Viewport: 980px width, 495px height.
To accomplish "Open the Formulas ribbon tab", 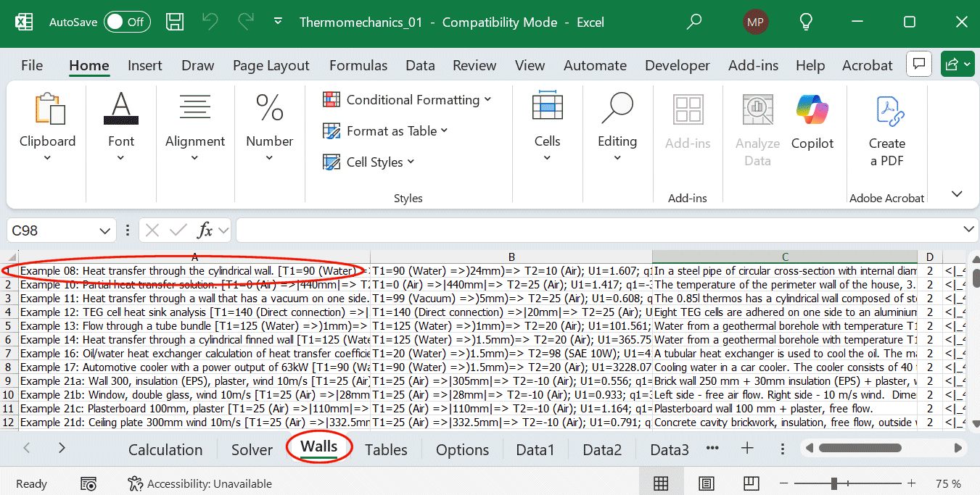I will 358,65.
